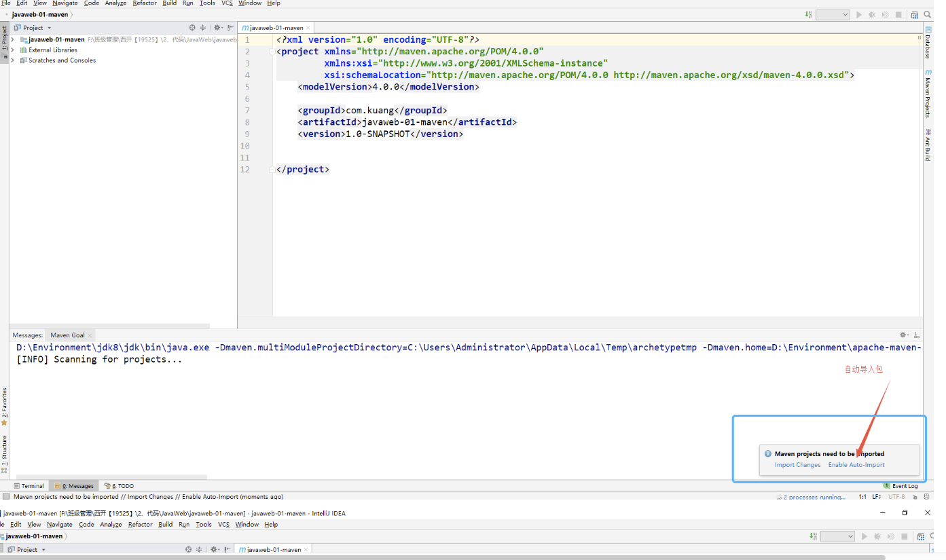Open the Database tool window on right stripe
The height and width of the screenshot is (560, 946).
(x=928, y=44)
